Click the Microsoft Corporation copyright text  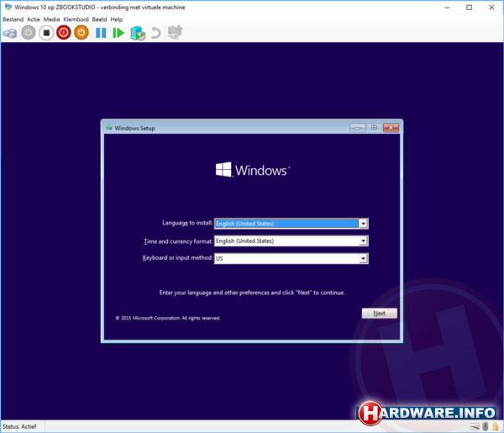pyautogui.click(x=168, y=318)
